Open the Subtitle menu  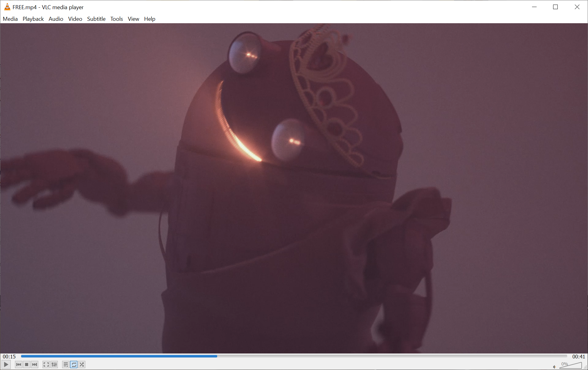[x=96, y=19]
